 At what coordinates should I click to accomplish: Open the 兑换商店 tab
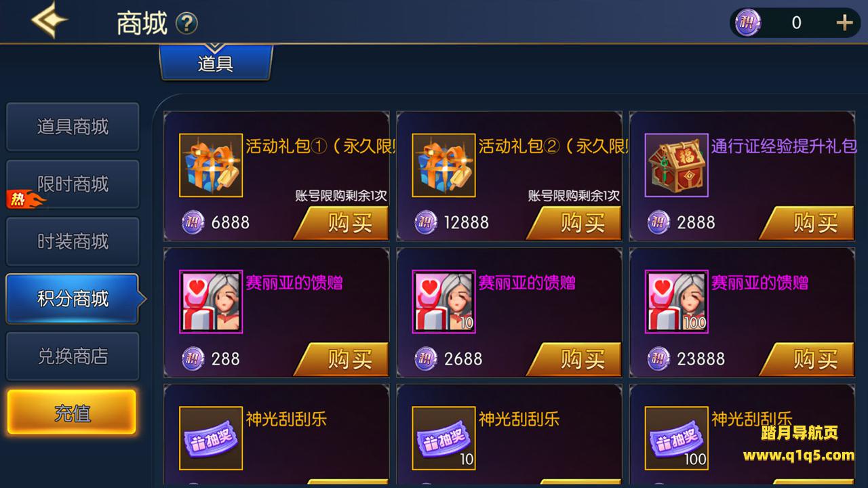tap(73, 357)
